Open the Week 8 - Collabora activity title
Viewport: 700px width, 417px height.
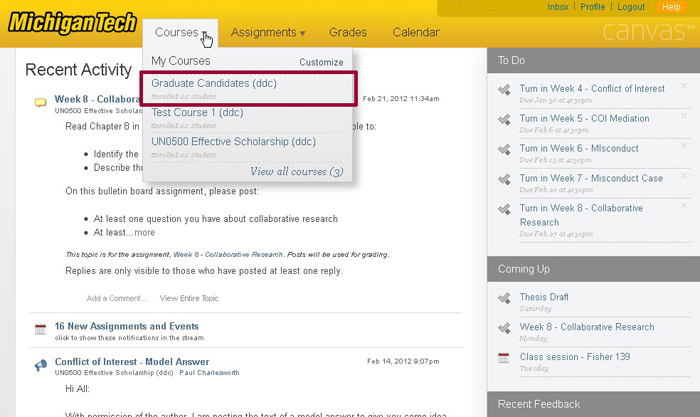[97, 99]
